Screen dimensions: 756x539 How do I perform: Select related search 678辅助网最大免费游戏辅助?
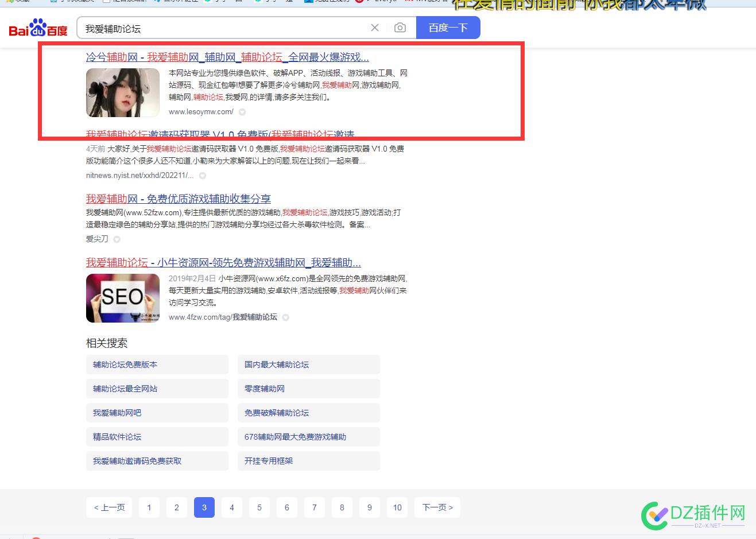pos(309,437)
